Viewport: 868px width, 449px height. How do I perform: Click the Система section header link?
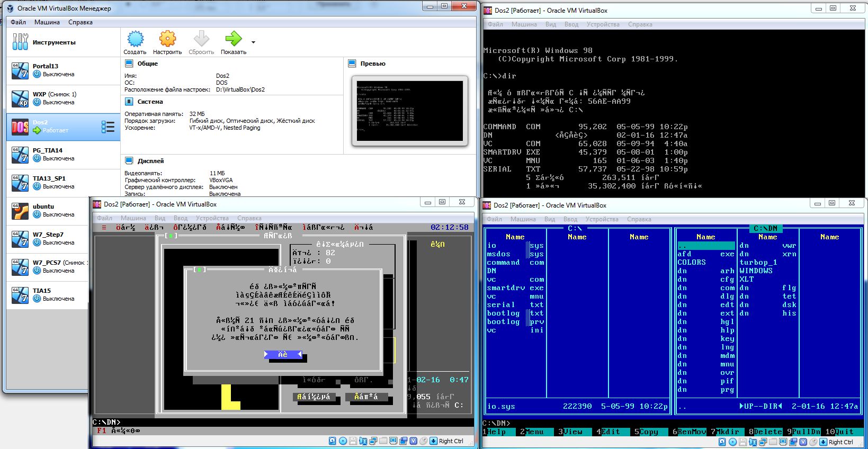click(x=150, y=102)
